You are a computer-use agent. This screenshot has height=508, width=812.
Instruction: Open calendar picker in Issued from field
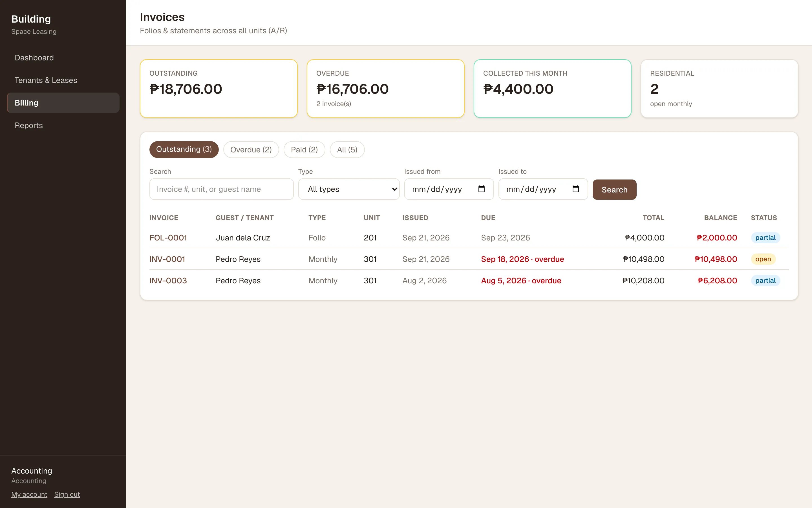click(481, 189)
